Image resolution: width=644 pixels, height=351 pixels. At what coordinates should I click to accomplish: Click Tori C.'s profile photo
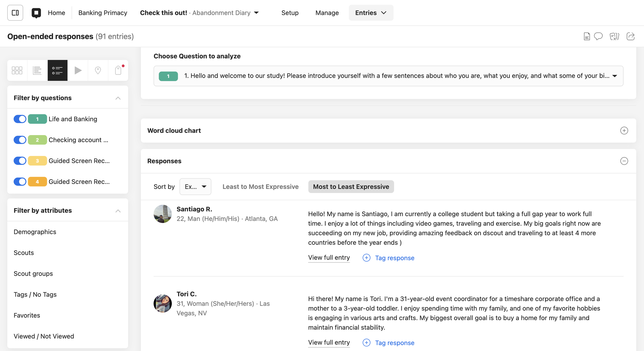(x=163, y=303)
